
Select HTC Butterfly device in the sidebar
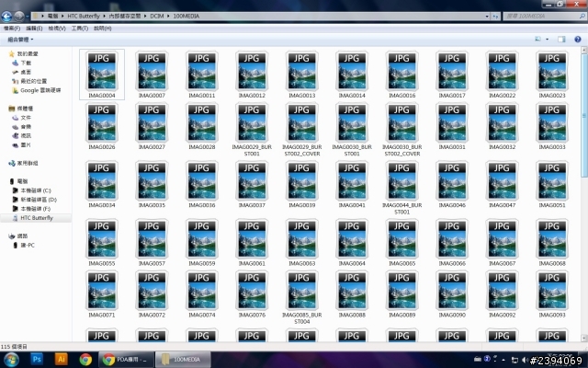(x=33, y=218)
